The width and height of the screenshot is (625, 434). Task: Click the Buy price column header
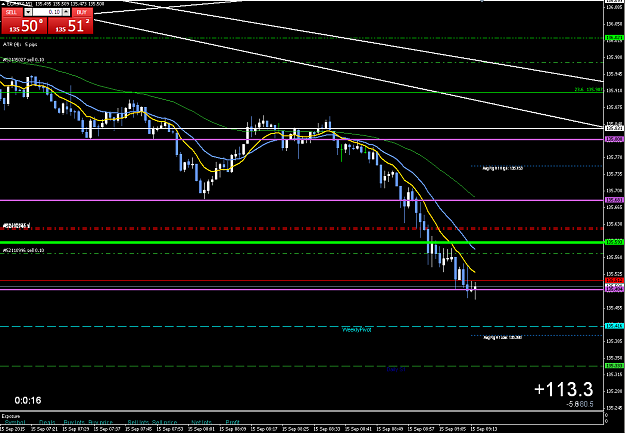100,422
